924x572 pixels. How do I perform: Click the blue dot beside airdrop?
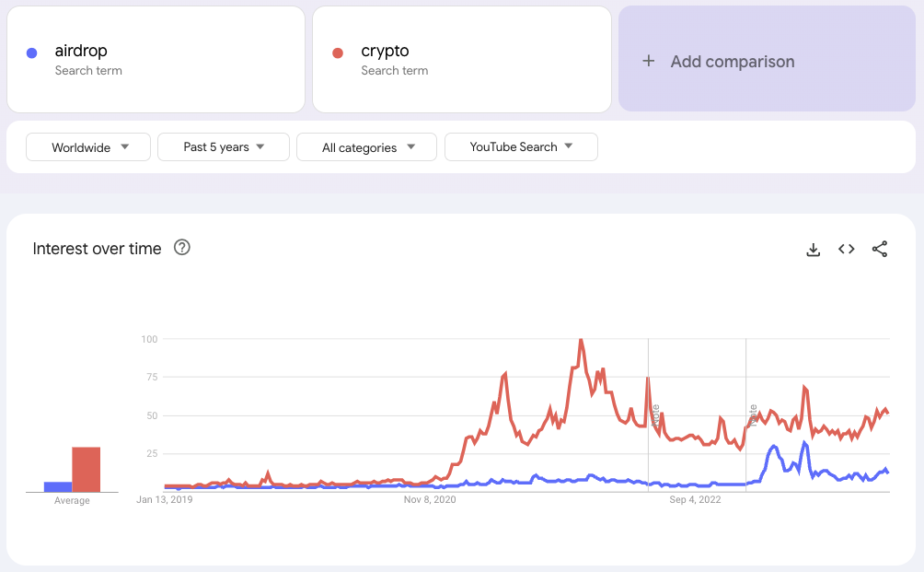(x=32, y=53)
